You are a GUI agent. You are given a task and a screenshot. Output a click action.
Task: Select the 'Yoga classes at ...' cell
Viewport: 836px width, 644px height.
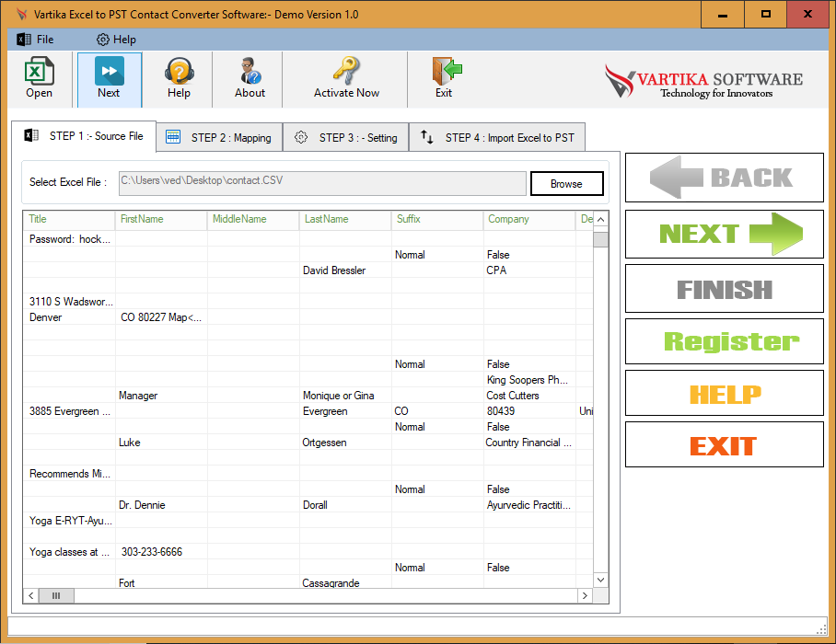pos(69,552)
